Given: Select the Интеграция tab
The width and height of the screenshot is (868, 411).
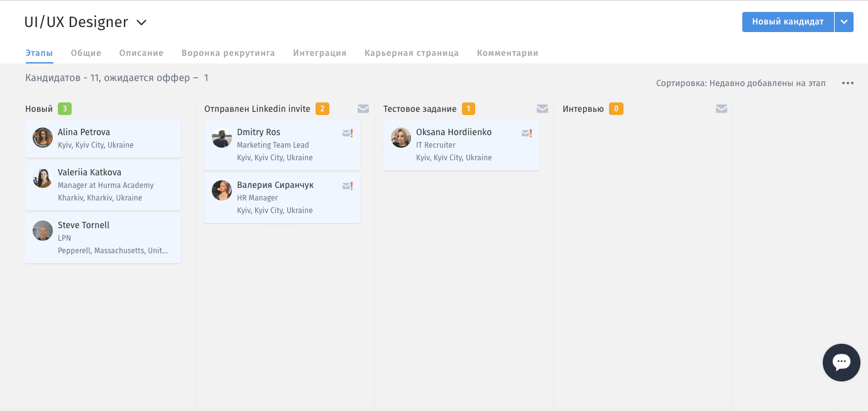Looking at the screenshot, I should [319, 53].
